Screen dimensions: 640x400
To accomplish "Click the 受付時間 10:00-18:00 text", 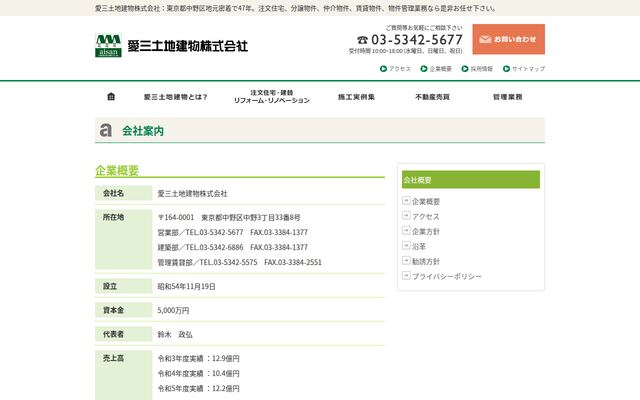I will 405,51.
